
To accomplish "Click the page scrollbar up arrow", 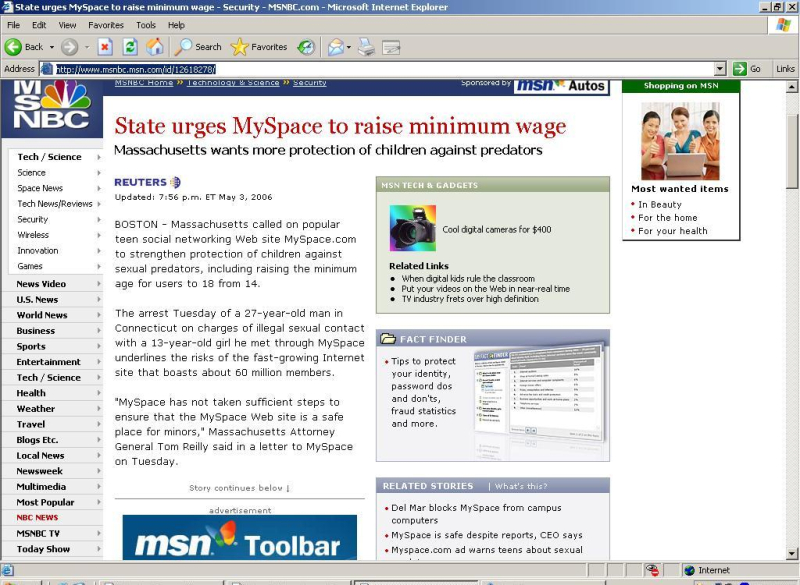I will [792, 87].
